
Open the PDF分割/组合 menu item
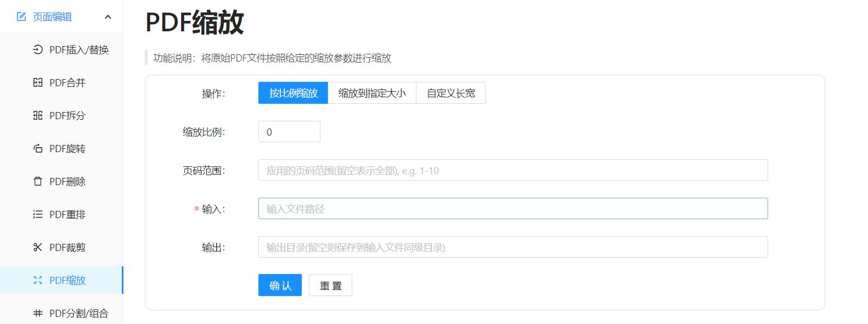[x=61, y=313]
